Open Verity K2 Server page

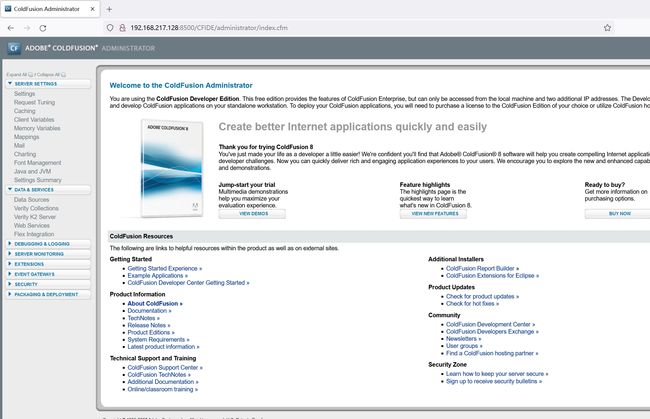35,217
